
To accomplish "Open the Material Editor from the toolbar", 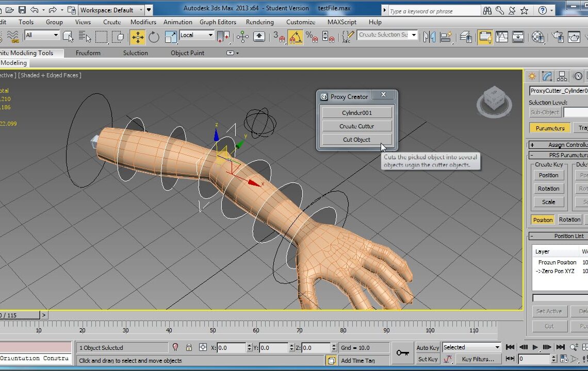I will 538,37.
